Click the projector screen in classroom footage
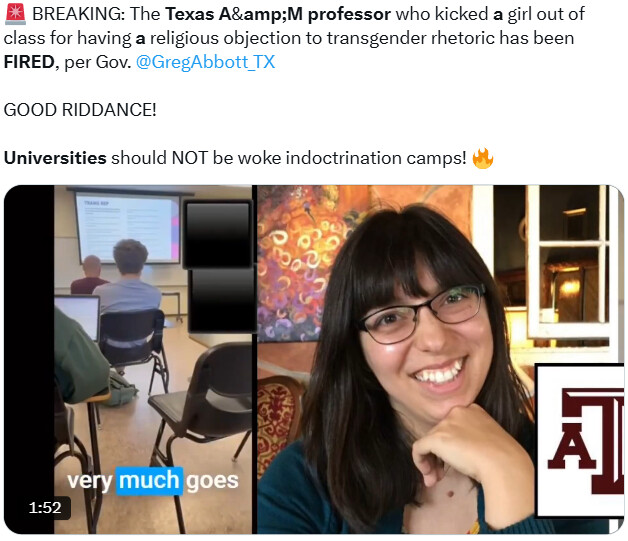Screen dimensions: 628x541 [x=127, y=228]
